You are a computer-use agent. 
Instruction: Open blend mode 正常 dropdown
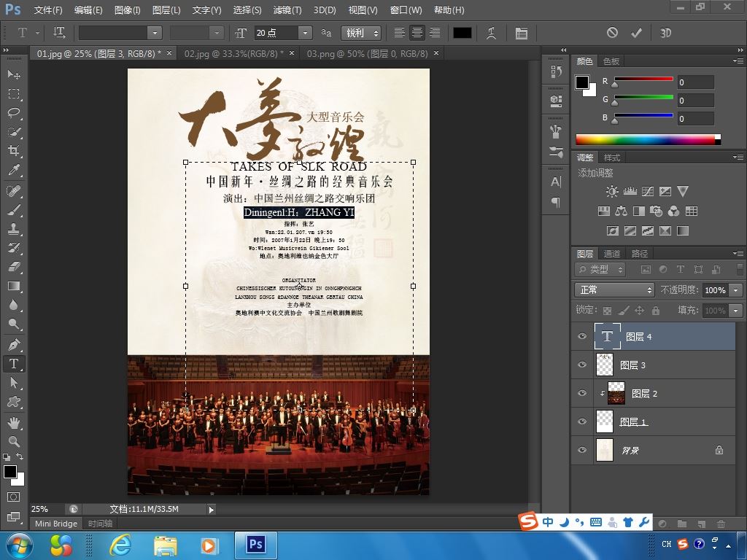click(614, 289)
